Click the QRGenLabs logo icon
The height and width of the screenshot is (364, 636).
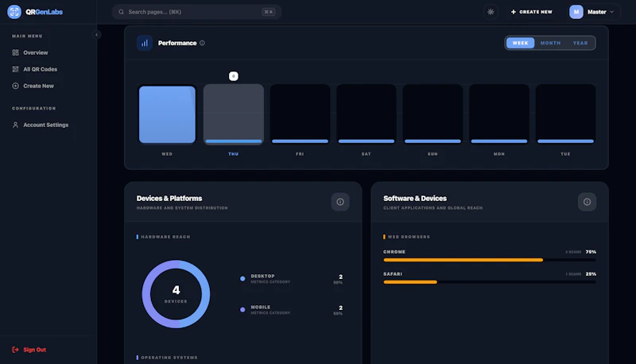click(14, 12)
